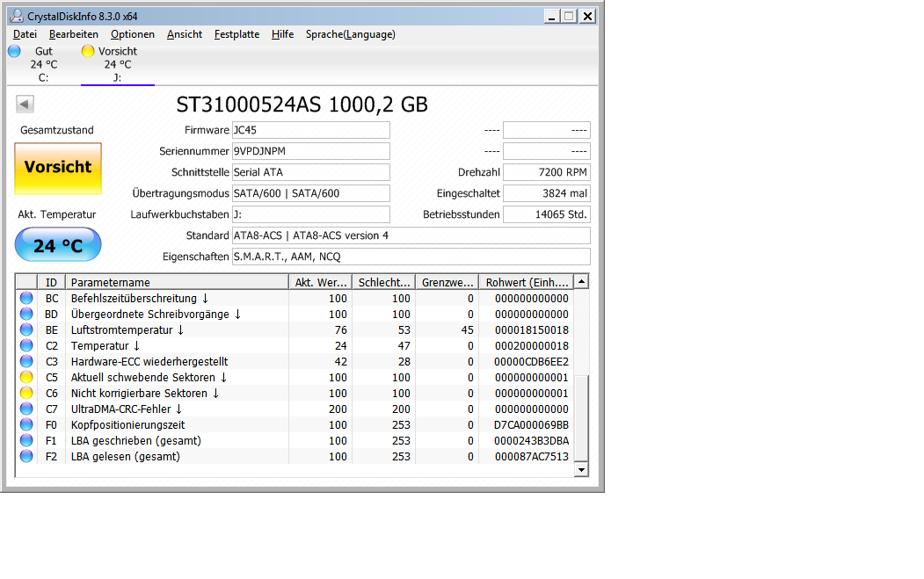Open the Festplatte menu

[x=236, y=34]
